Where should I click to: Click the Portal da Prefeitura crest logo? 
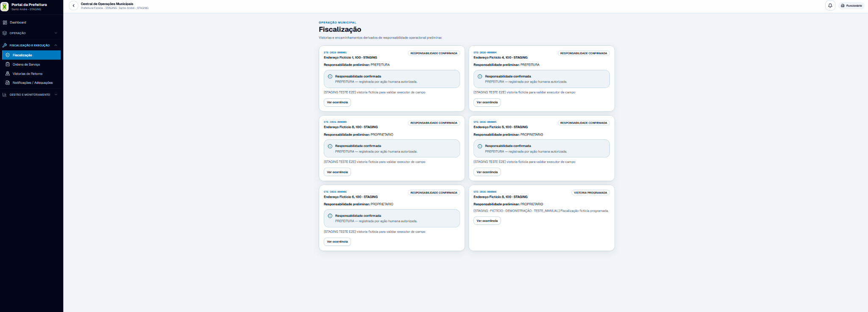pyautogui.click(x=5, y=6)
